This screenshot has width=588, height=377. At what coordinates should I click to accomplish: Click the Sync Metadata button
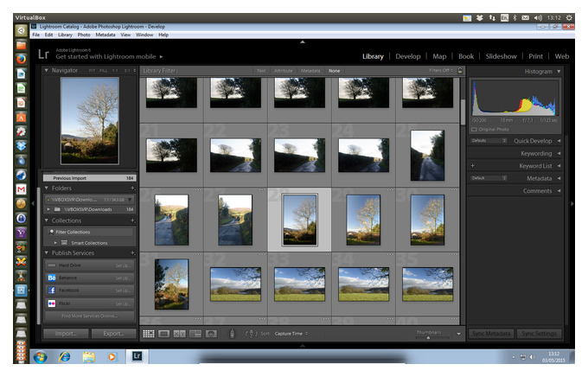pyautogui.click(x=491, y=334)
